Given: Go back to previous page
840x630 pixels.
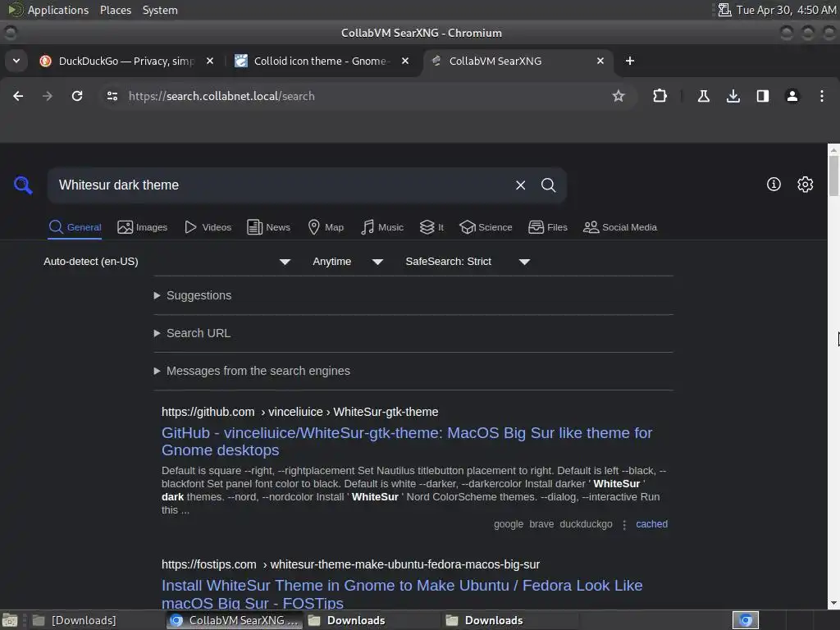Looking at the screenshot, I should click(x=18, y=96).
